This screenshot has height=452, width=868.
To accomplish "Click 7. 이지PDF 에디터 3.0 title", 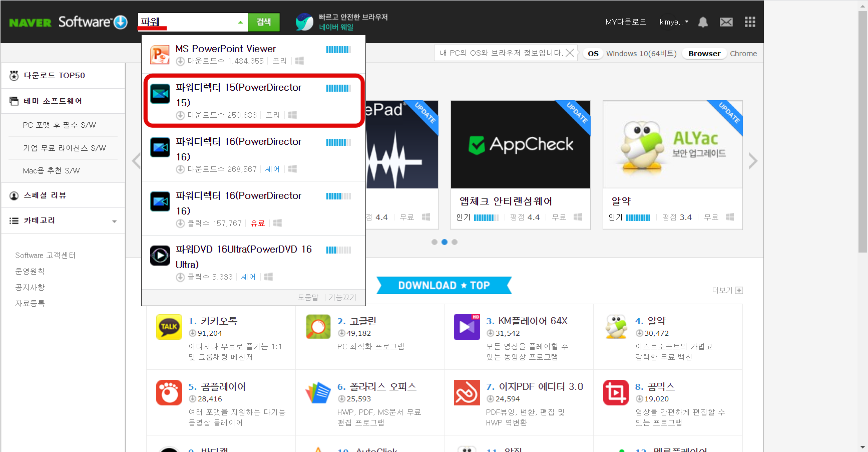I will click(x=535, y=386).
